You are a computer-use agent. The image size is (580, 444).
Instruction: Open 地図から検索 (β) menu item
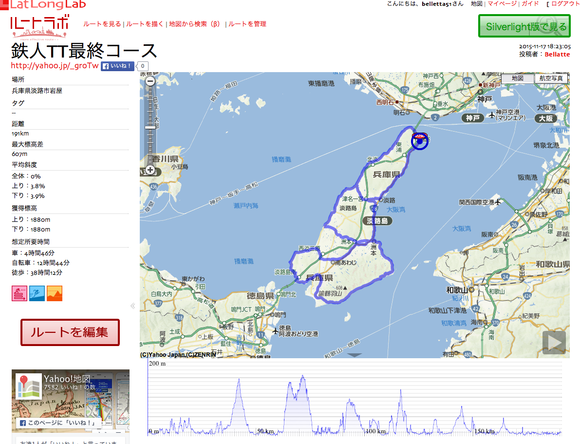click(195, 24)
